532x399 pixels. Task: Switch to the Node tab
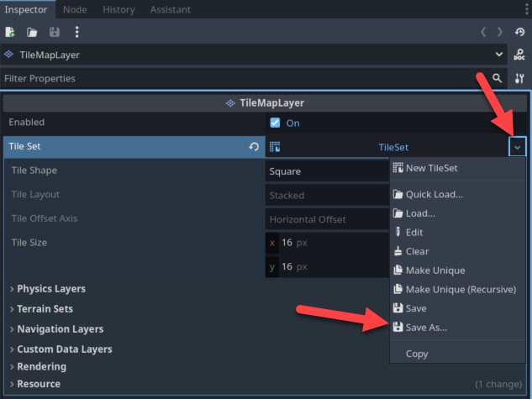[75, 9]
